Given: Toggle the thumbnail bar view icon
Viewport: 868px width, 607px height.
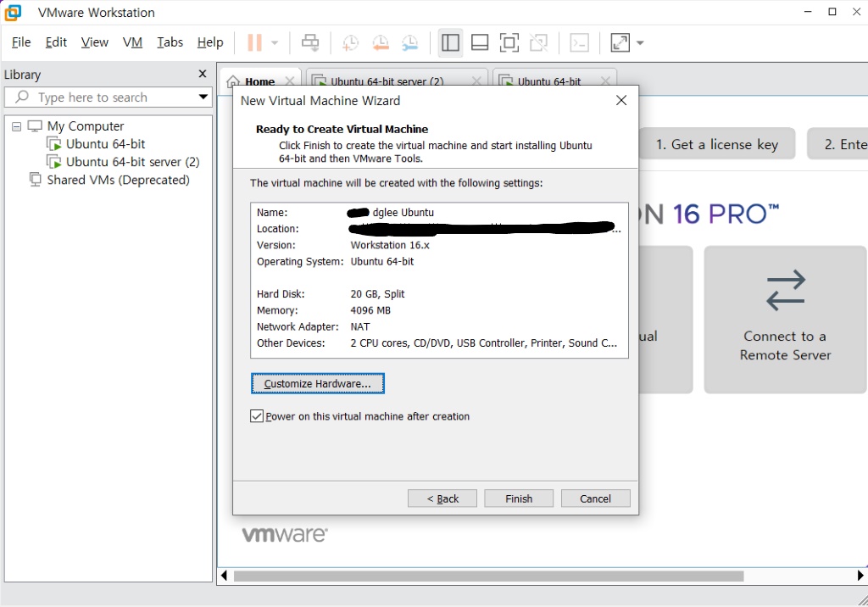Looking at the screenshot, I should 480,42.
